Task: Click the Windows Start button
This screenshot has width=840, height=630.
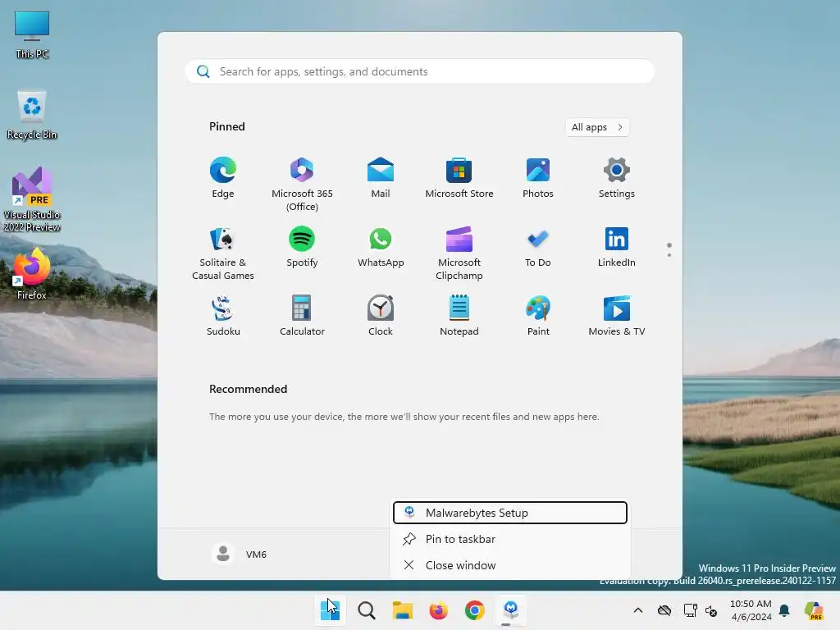Action: [x=330, y=610]
